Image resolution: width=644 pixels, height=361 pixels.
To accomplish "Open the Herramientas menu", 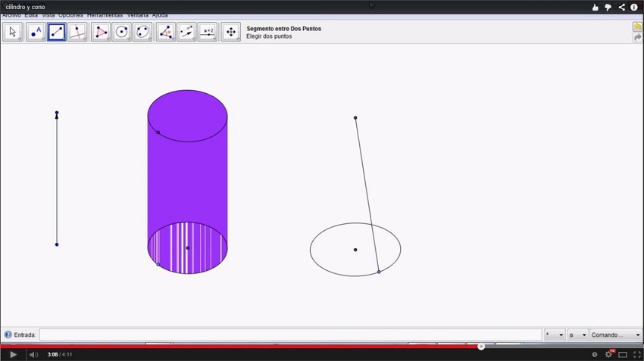I will [105, 15].
